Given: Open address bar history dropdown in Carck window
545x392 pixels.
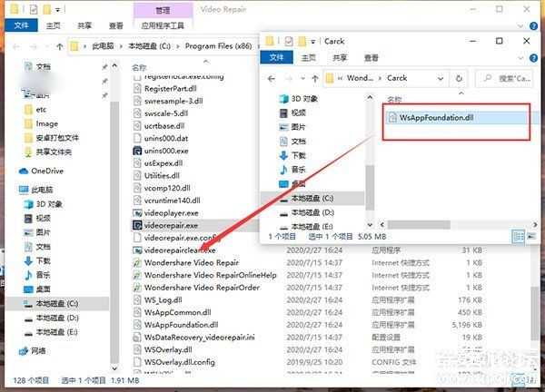Looking at the screenshot, I should click(x=441, y=79).
